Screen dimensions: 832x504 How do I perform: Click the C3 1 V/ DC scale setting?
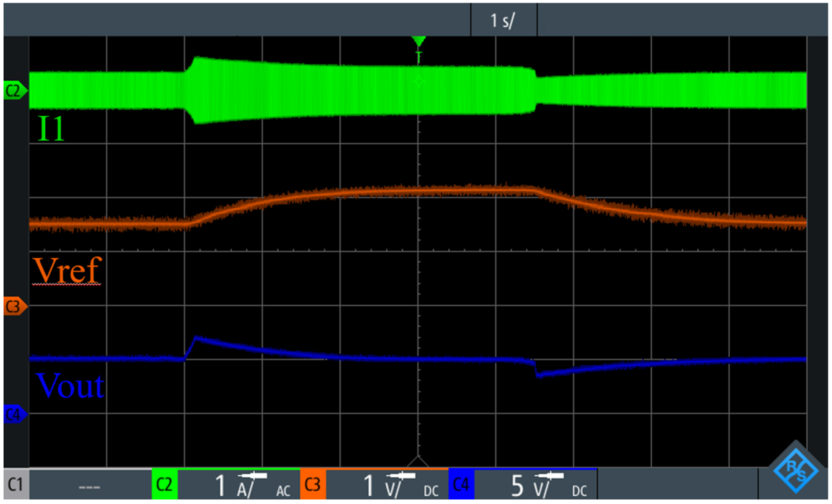pos(387,485)
